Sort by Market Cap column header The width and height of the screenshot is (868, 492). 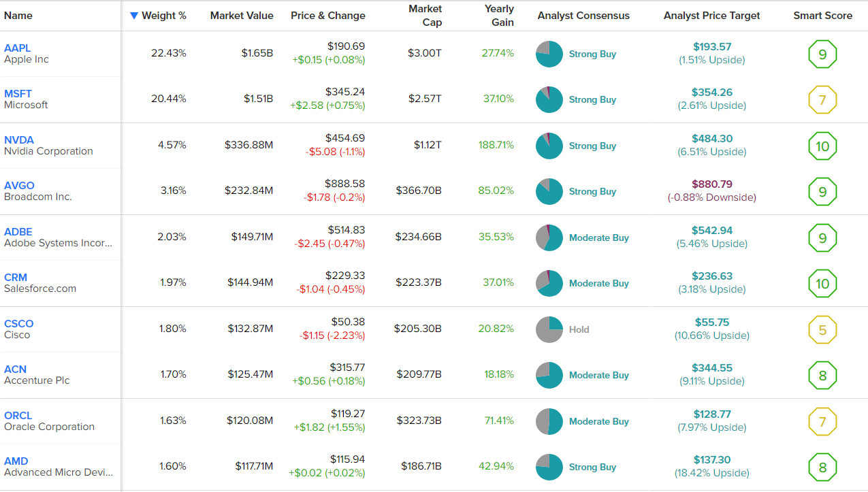[425, 16]
